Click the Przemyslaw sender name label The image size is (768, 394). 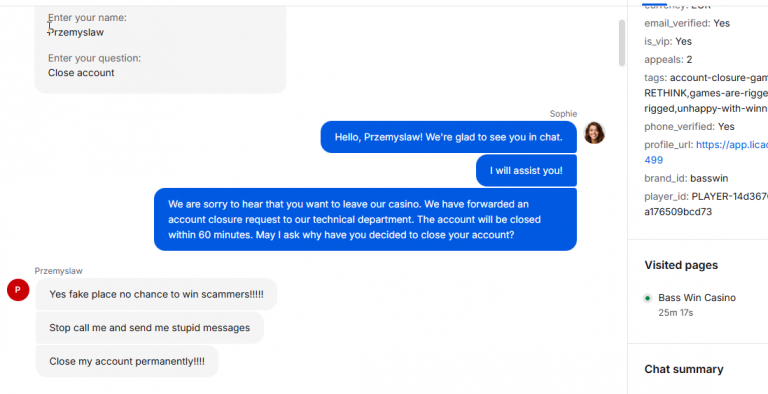pyautogui.click(x=58, y=271)
